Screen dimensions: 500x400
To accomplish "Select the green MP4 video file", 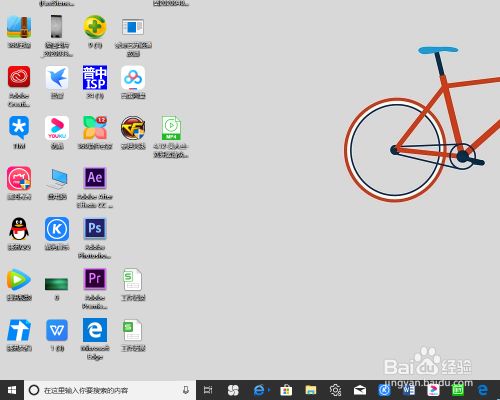I will point(171,128).
